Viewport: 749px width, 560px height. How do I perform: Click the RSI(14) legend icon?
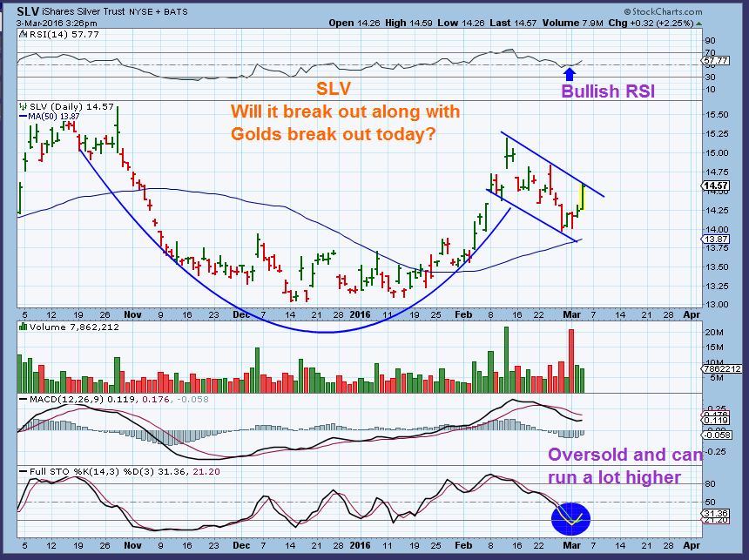coord(24,35)
